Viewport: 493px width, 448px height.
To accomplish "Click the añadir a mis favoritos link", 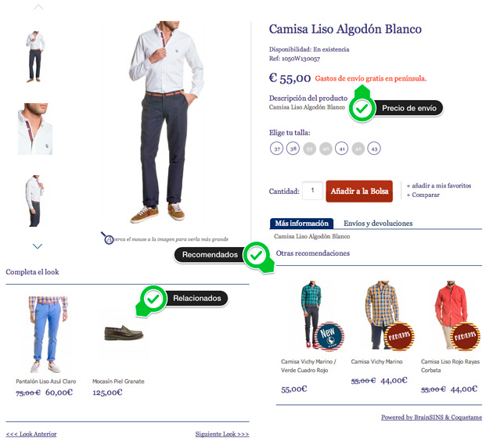I will tap(439, 185).
